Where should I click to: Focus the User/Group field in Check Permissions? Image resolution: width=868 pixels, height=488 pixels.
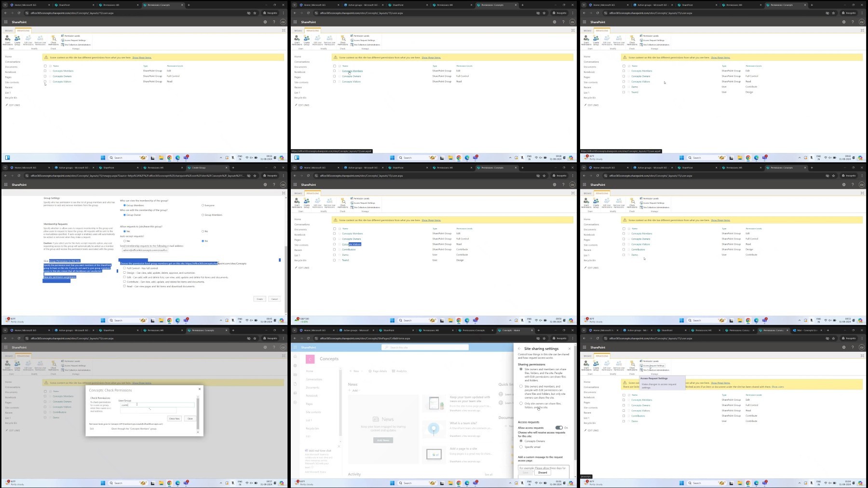pyautogui.click(x=157, y=405)
